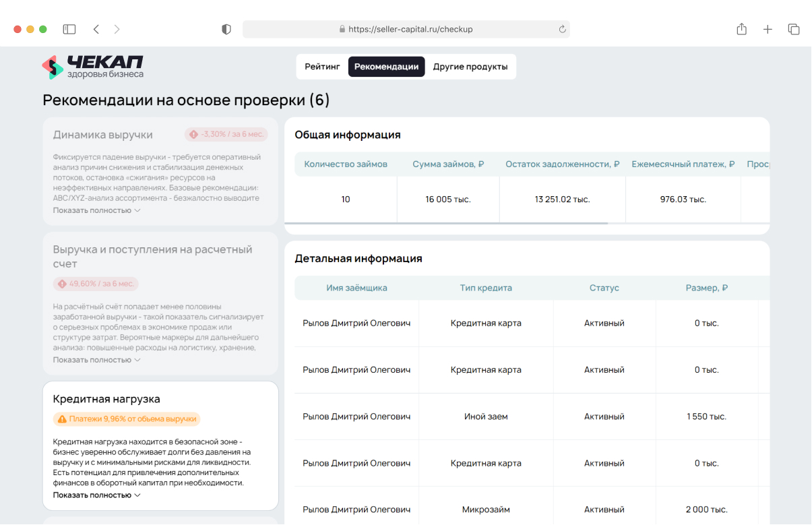Toggle the browser sidebar panel icon

click(x=69, y=29)
